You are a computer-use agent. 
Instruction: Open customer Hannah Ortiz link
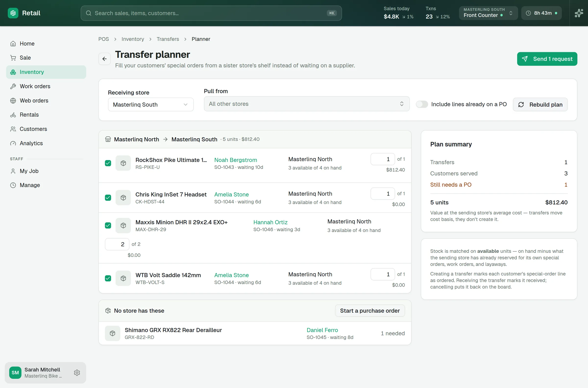(x=270, y=222)
